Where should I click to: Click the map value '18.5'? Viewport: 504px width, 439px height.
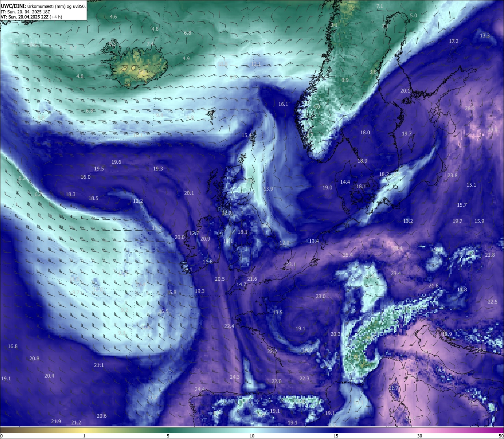[93, 198]
